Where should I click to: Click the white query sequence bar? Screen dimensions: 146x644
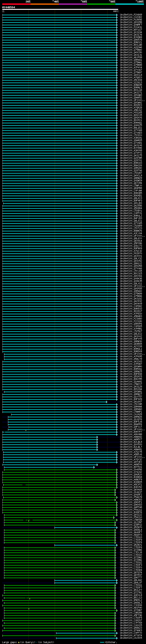[60, 9]
